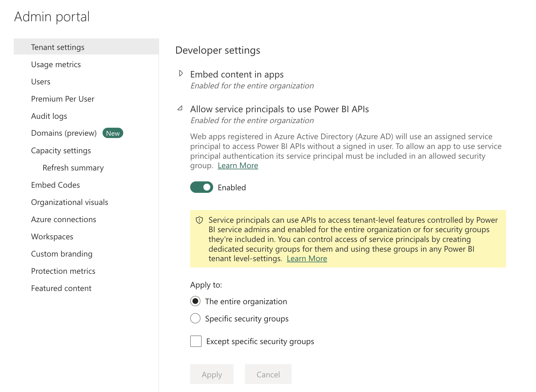This screenshot has height=392, width=536.
Task: Open Capacity settings
Action: tap(61, 150)
